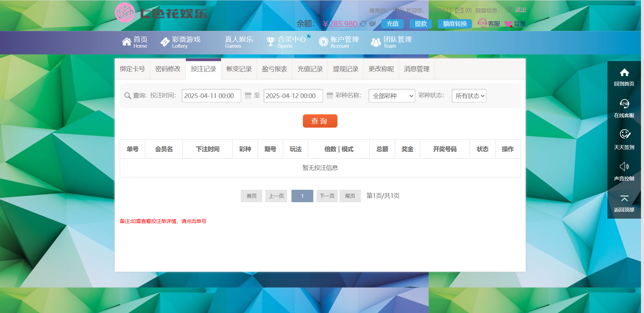Click the 退出 logout link

tap(520, 10)
